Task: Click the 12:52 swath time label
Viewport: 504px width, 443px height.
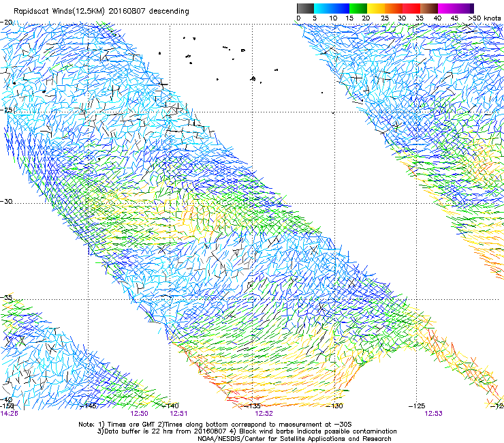Action: pos(264,414)
